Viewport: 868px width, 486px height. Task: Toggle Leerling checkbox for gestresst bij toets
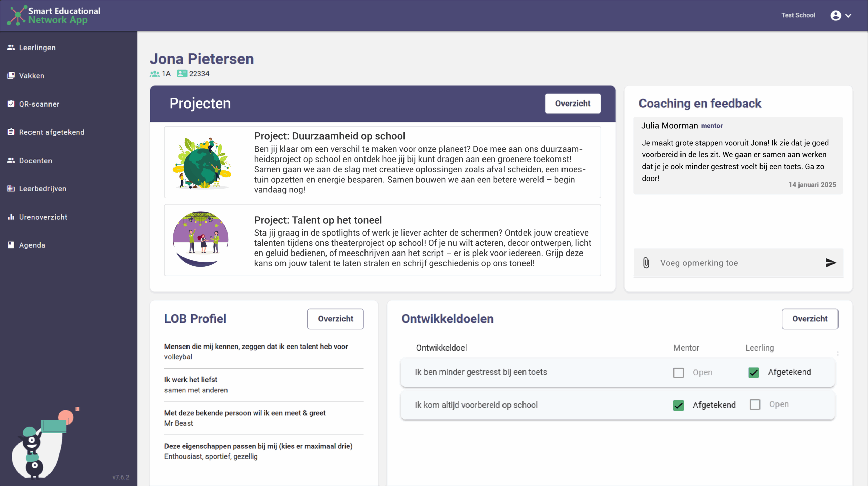pyautogui.click(x=753, y=373)
